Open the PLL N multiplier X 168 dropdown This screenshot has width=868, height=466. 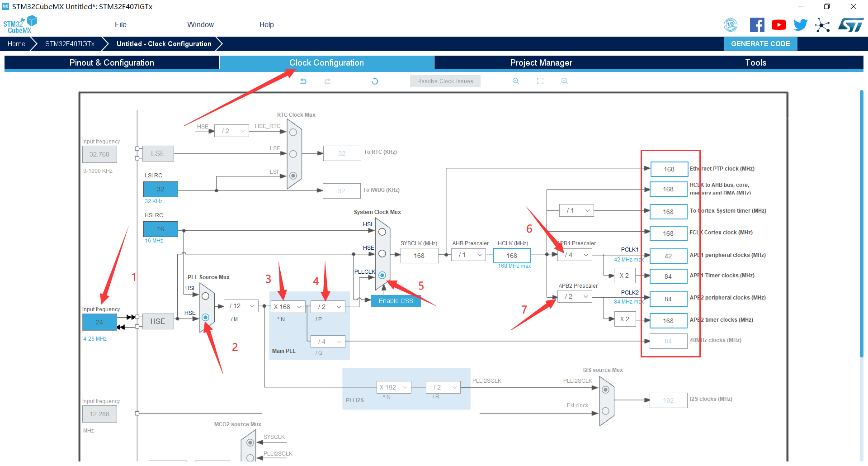288,307
